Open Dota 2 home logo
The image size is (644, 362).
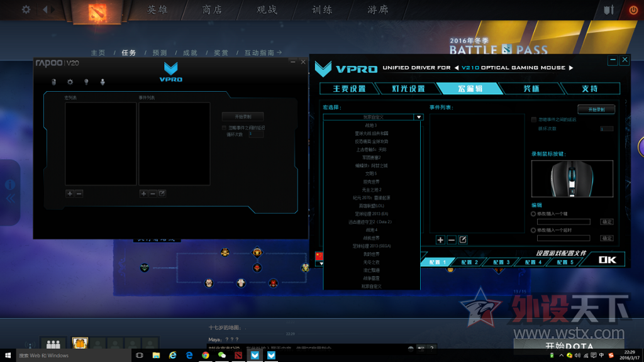97,12
